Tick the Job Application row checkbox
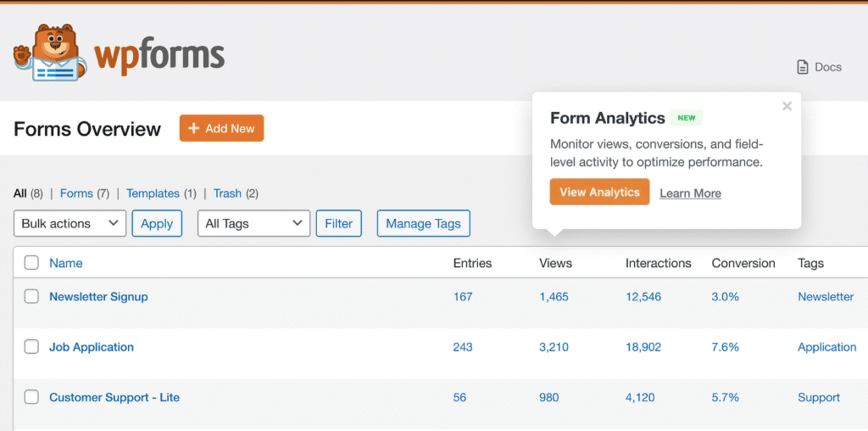This screenshot has width=868, height=431. [31, 347]
